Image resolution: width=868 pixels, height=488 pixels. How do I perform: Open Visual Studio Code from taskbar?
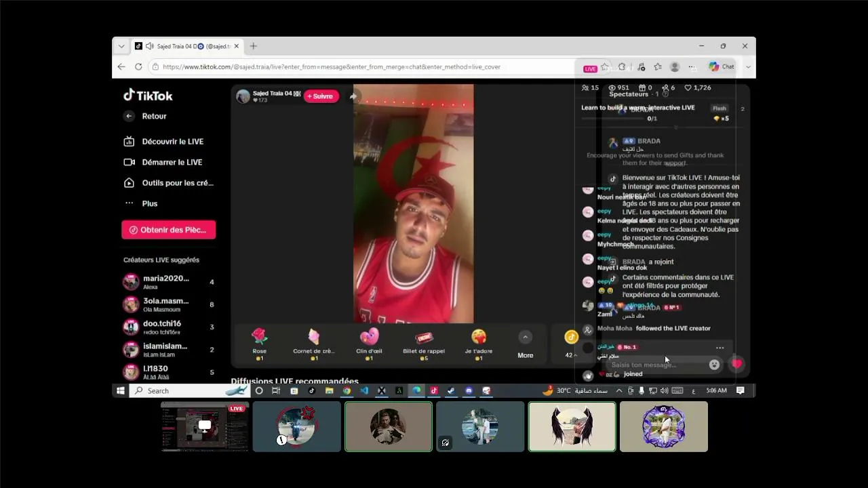point(364,390)
